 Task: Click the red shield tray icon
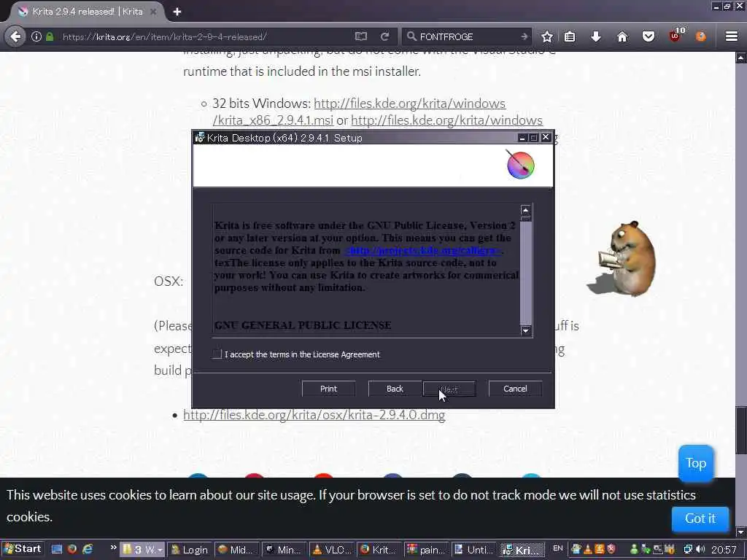[x=611, y=549]
